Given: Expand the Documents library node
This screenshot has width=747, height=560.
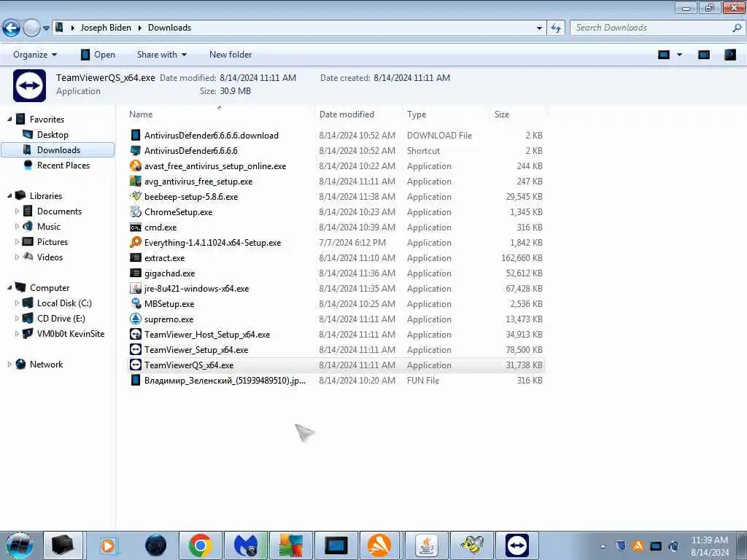Looking at the screenshot, I should pyautogui.click(x=18, y=211).
